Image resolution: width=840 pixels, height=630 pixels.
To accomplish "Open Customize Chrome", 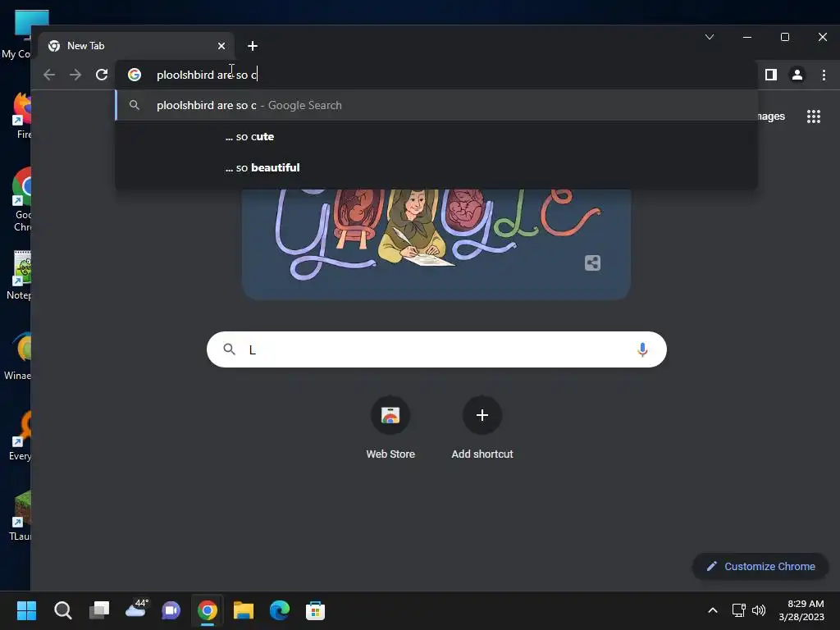I will tap(760, 566).
